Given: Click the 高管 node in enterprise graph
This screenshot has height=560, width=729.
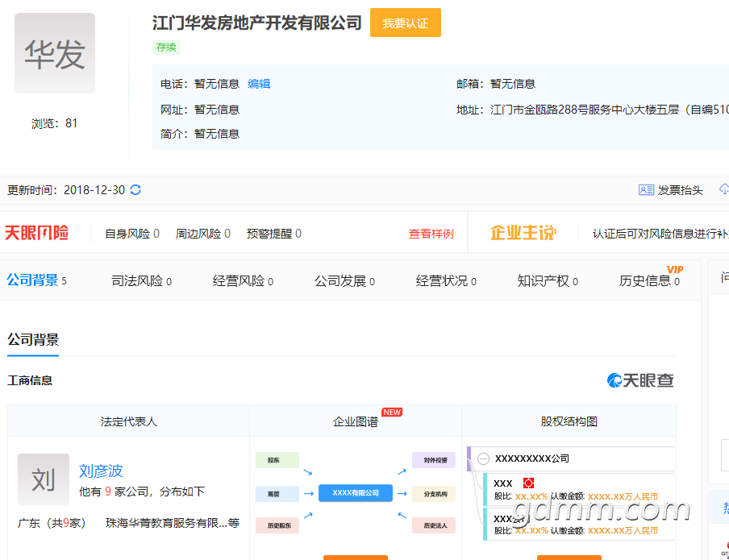Looking at the screenshot, I should (277, 494).
